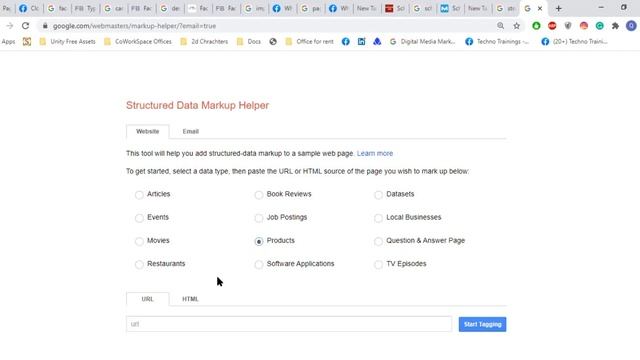Open the LinkedIn bookmark icon
Image resolution: width=640 pixels, height=360 pixels.
click(x=361, y=41)
